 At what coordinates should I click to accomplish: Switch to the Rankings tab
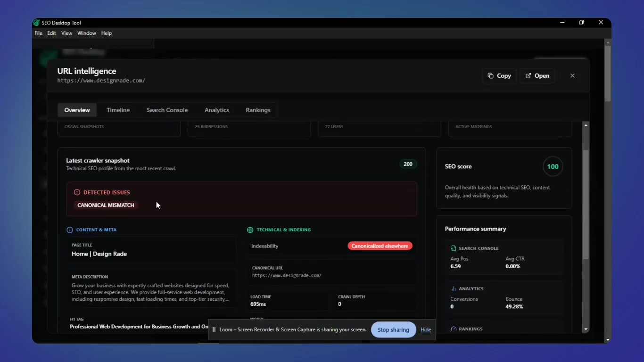pyautogui.click(x=258, y=110)
